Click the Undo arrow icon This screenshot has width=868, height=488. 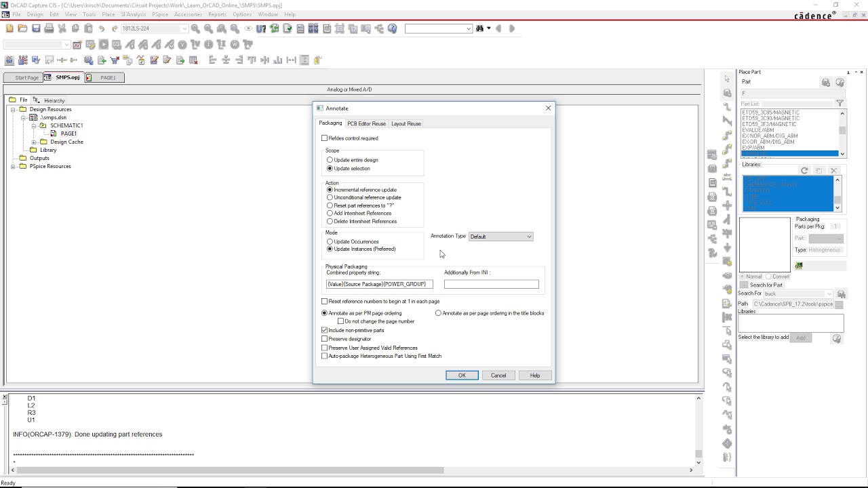tap(102, 28)
